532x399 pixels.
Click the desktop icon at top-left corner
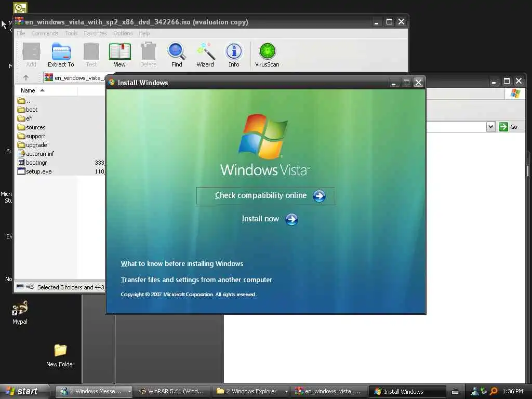tap(20, 7)
